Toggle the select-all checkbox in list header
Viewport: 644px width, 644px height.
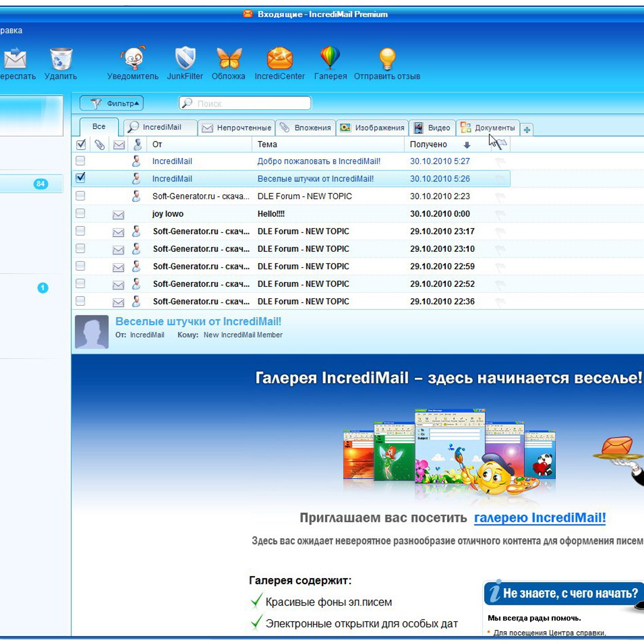(x=81, y=144)
